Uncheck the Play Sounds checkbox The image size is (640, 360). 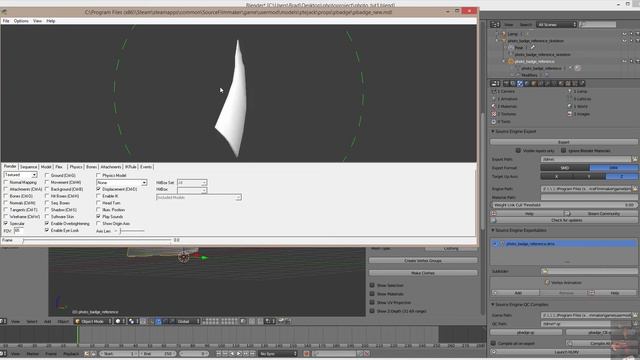tap(98, 217)
